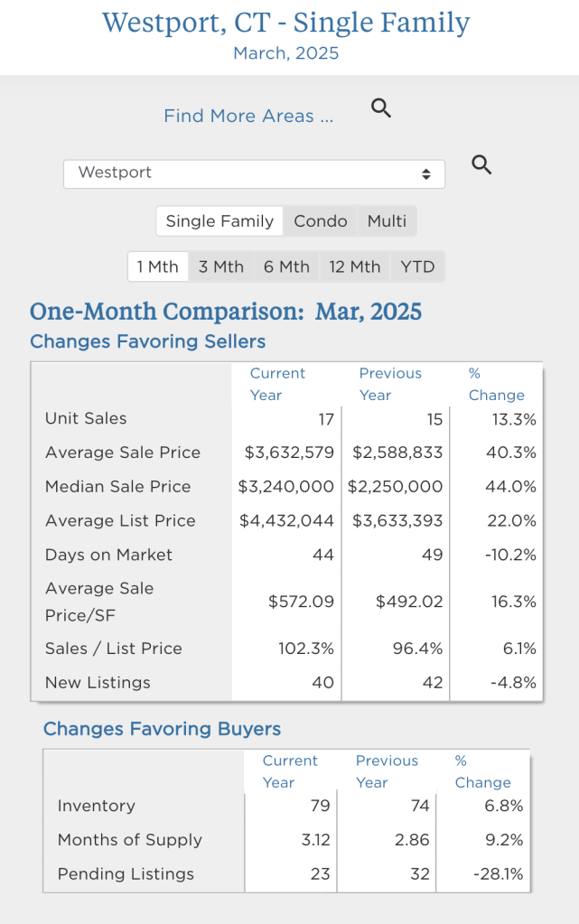
Task: Click the search icon next to Westport dropdown
Action: coord(481,165)
